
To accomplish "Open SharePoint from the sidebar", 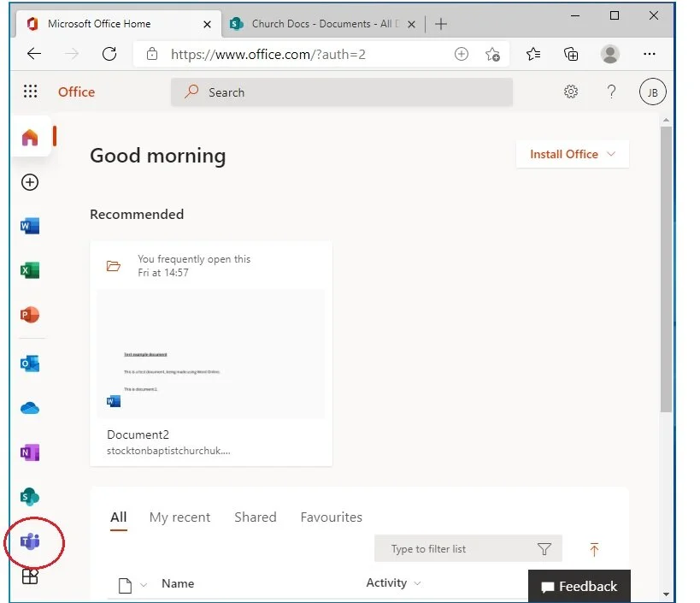I will point(30,497).
